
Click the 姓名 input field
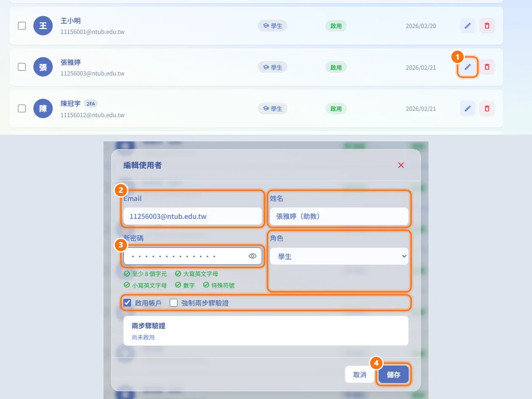point(339,216)
